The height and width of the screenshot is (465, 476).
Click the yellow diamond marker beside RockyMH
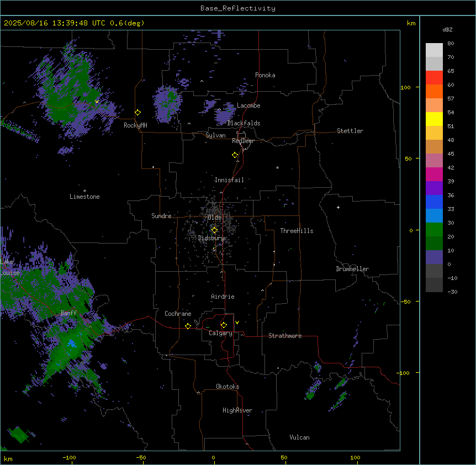(x=138, y=113)
